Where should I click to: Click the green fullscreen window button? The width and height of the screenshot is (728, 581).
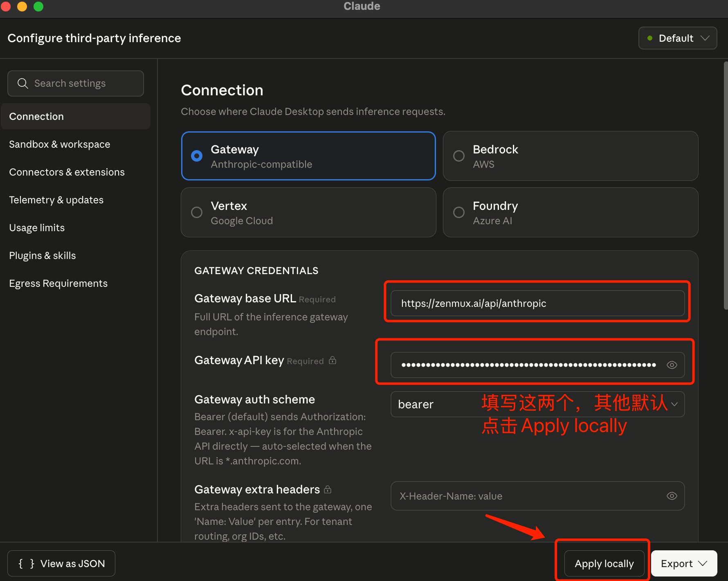(x=38, y=6)
